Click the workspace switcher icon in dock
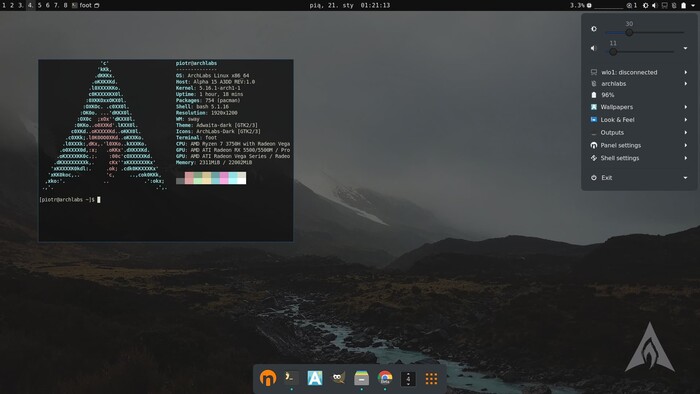Image resolution: width=700 pixels, height=394 pixels. 408,378
